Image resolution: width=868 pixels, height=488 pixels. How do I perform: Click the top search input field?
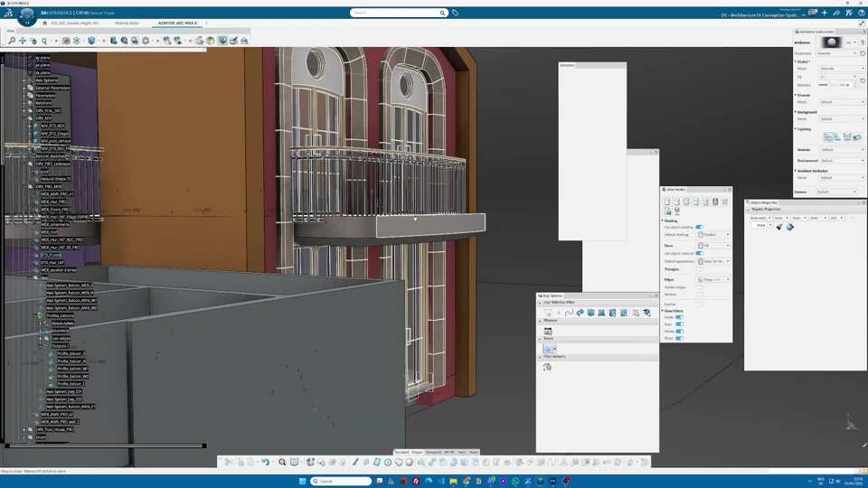[396, 13]
